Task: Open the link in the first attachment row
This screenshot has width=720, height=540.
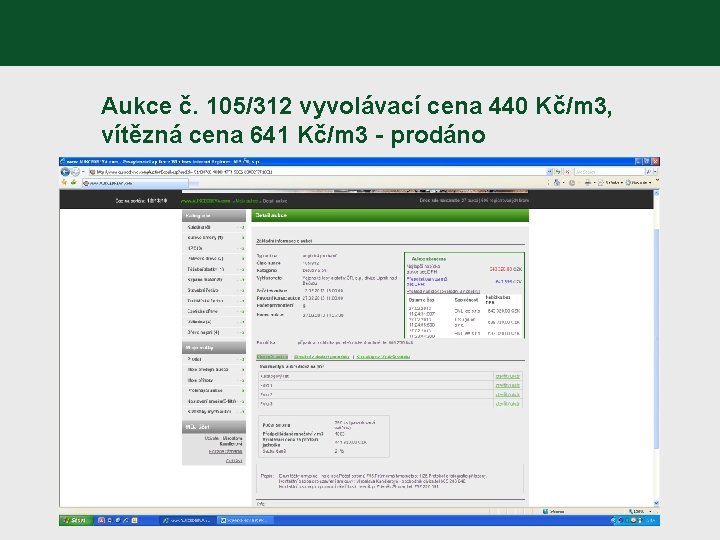Action: [507, 377]
